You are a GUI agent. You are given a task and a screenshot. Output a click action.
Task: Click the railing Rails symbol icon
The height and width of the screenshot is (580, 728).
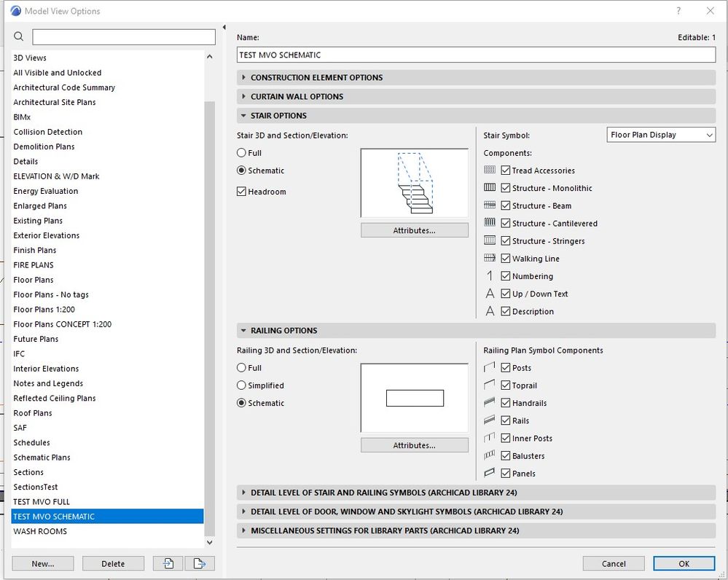[x=490, y=420]
